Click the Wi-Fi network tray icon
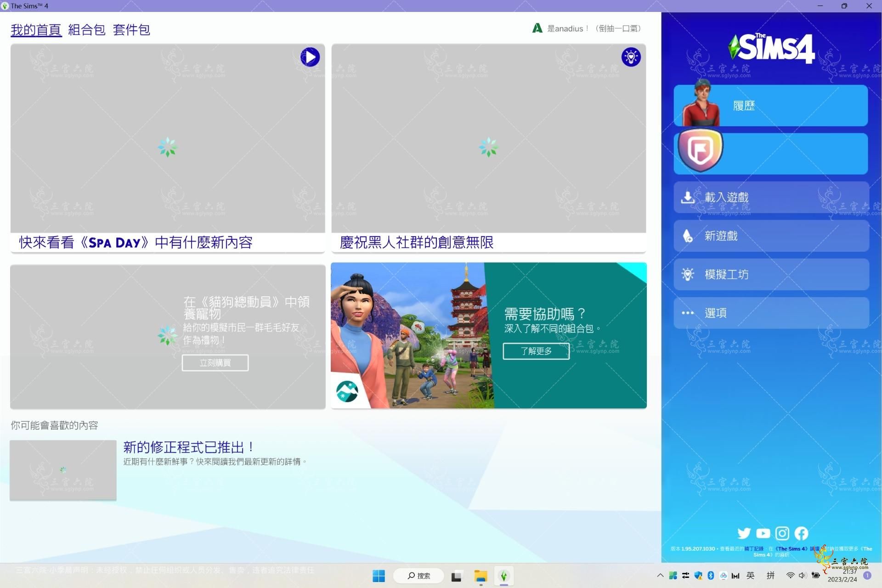Viewport: 882px width, 588px height. [790, 575]
